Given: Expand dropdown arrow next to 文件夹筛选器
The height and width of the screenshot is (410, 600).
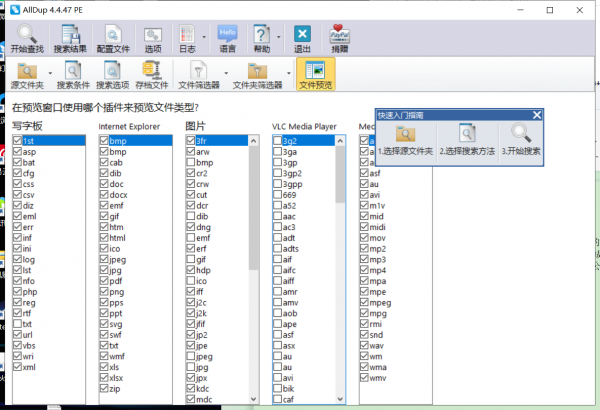Looking at the screenshot, I should [x=289, y=73].
